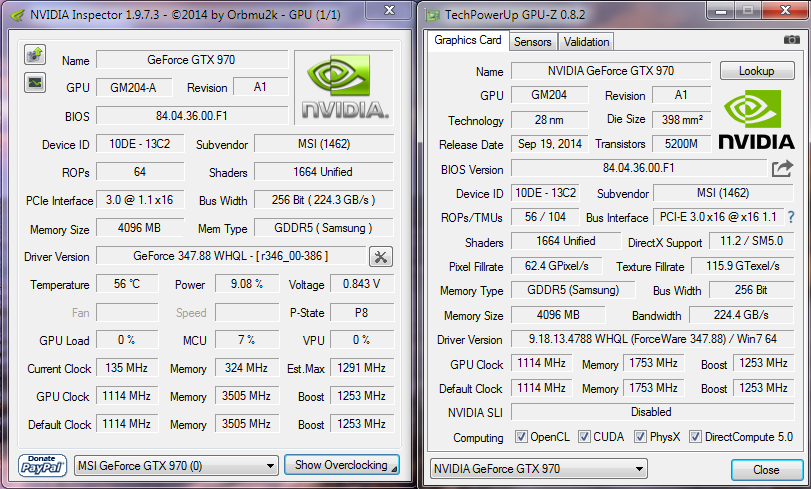The width and height of the screenshot is (811, 489).
Task: Open the sensor monitoring graph icon in NVIDIA Inspector
Action: tap(35, 83)
